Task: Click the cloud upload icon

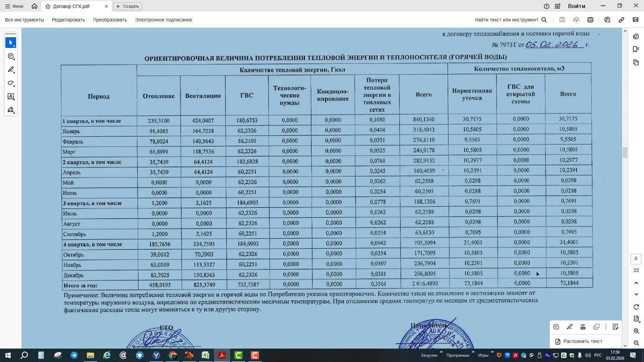Action: pos(576,20)
